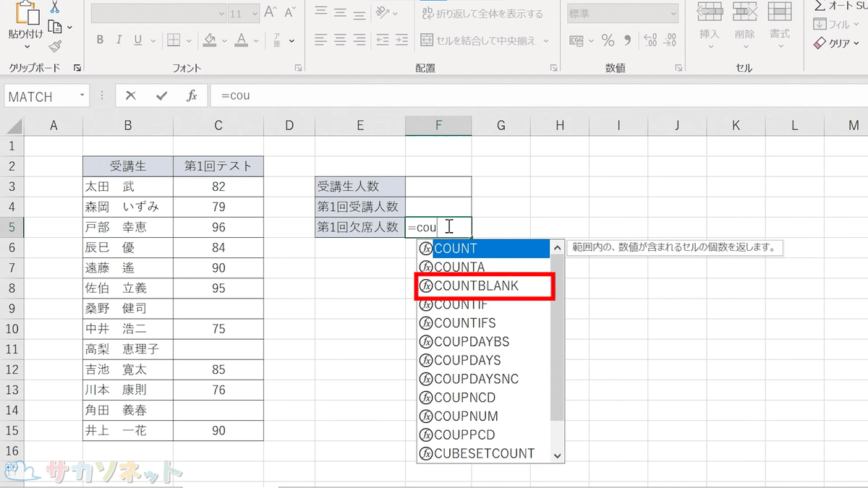868x488 pixels.
Task: Cancel formula entry with X button
Action: 130,95
